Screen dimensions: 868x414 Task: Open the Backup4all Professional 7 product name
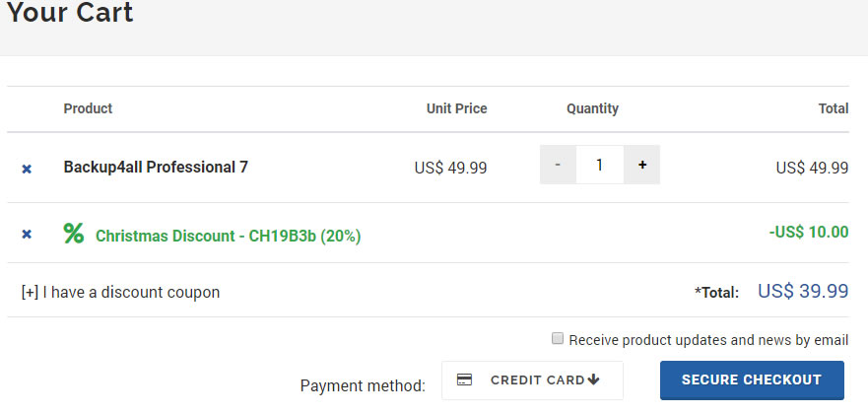click(156, 167)
